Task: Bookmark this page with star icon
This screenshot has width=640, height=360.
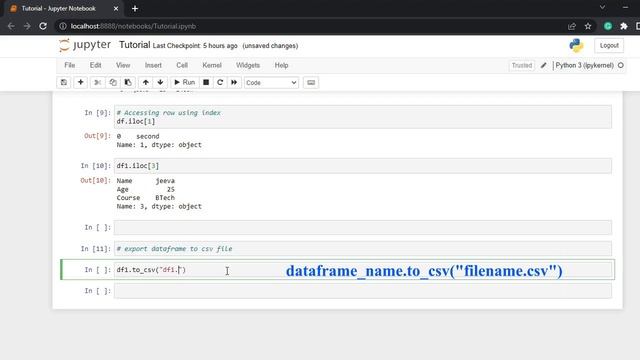Action: (x=588, y=26)
